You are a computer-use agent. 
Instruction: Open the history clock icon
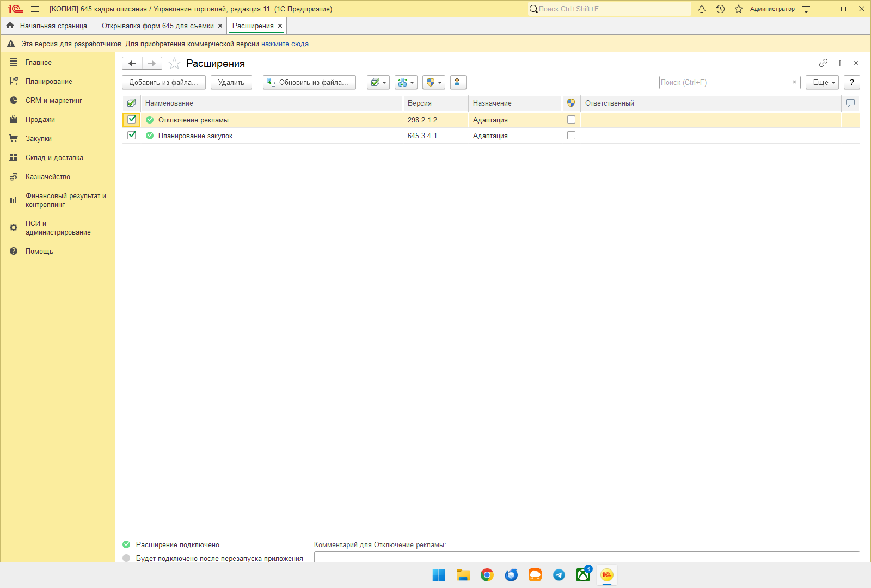click(720, 9)
